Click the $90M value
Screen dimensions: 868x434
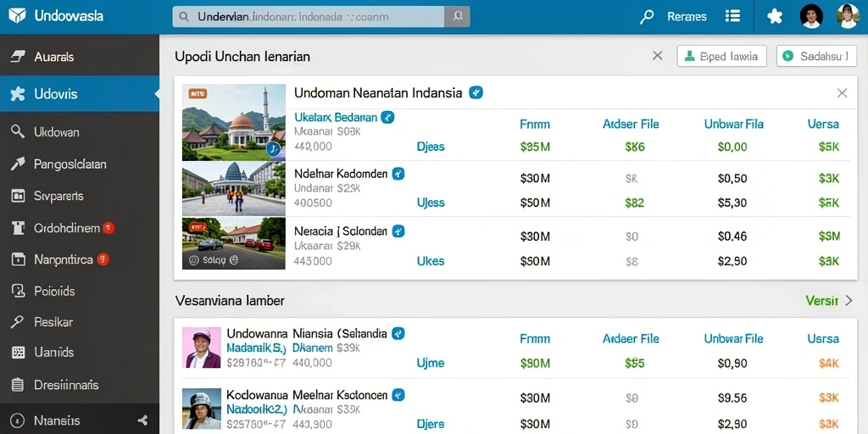(536, 363)
